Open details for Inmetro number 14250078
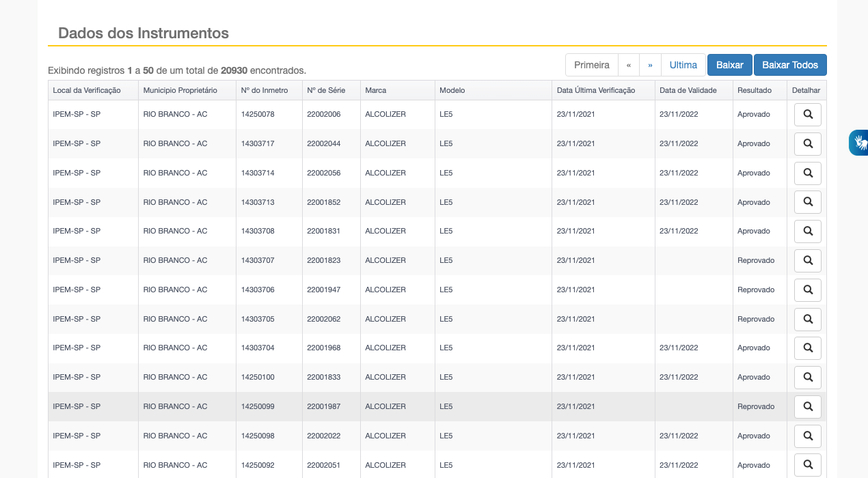The image size is (868, 478). (807, 115)
